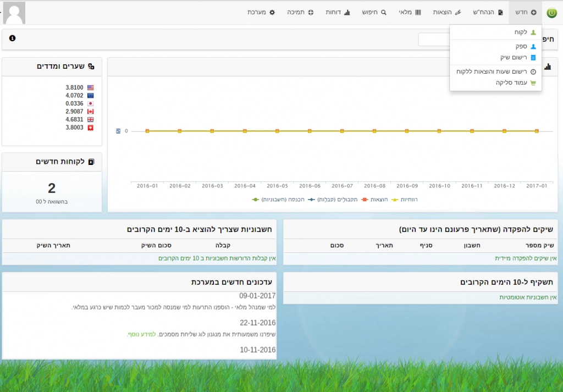Open the למידע נוסף link
Viewport: 563px width, 392px height.
pyautogui.click(x=141, y=334)
